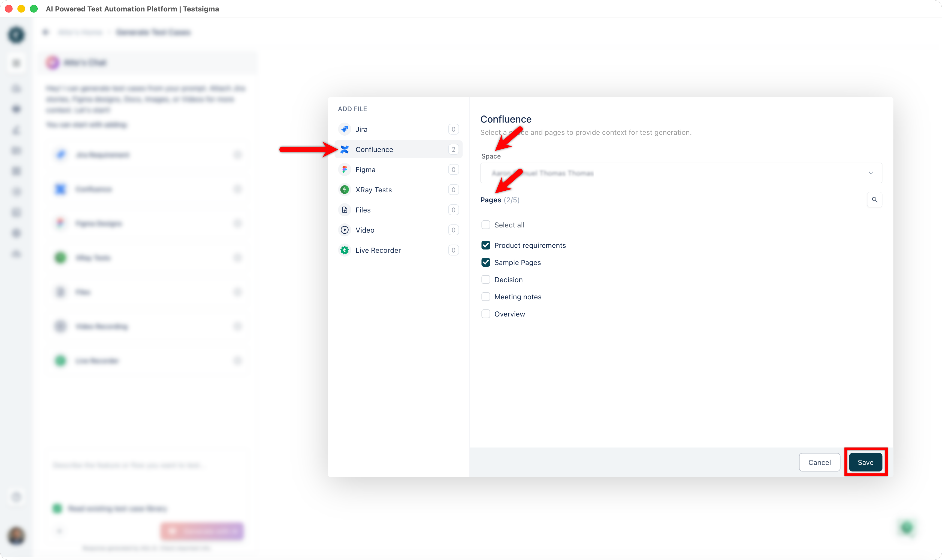The width and height of the screenshot is (942, 560).
Task: Check the Select all checkbox
Action: coord(485,225)
